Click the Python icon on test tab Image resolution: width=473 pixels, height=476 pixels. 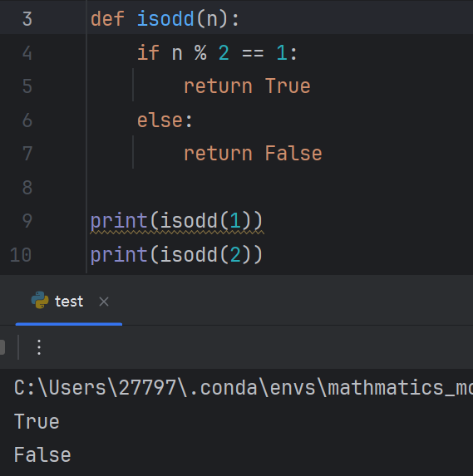pos(40,300)
